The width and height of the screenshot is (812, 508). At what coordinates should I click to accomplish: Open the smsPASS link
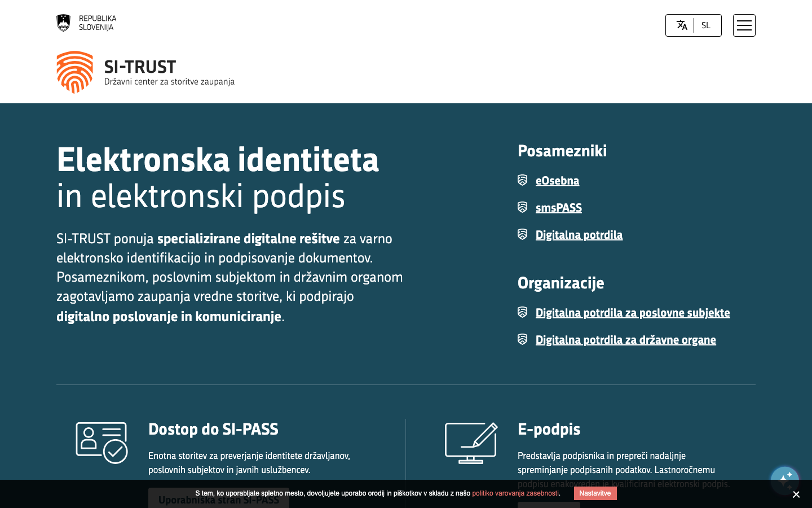click(558, 208)
